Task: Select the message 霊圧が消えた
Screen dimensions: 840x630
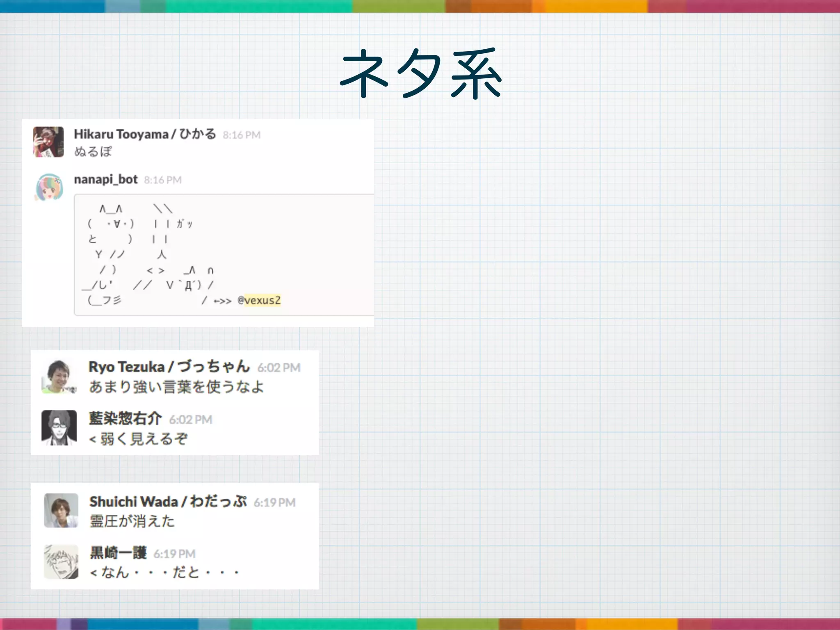Action: 132,521
